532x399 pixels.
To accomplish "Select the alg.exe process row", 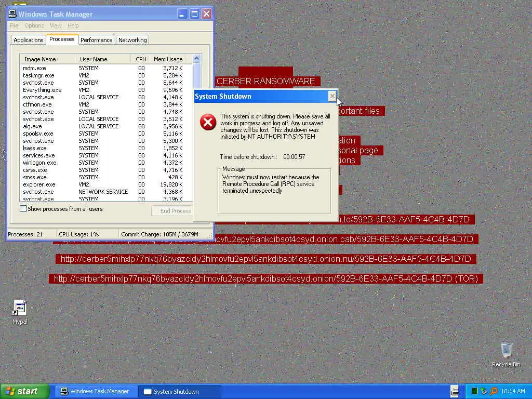I will click(x=106, y=126).
